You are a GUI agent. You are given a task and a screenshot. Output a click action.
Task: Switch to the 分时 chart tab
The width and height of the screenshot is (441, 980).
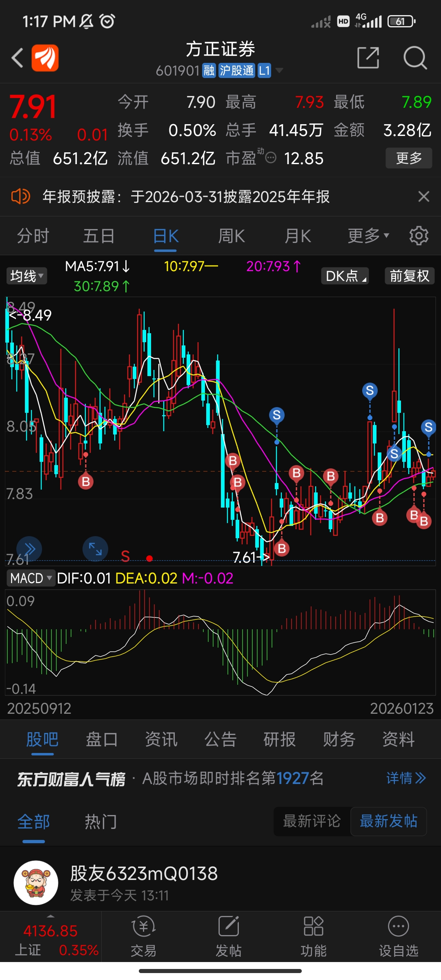[33, 236]
